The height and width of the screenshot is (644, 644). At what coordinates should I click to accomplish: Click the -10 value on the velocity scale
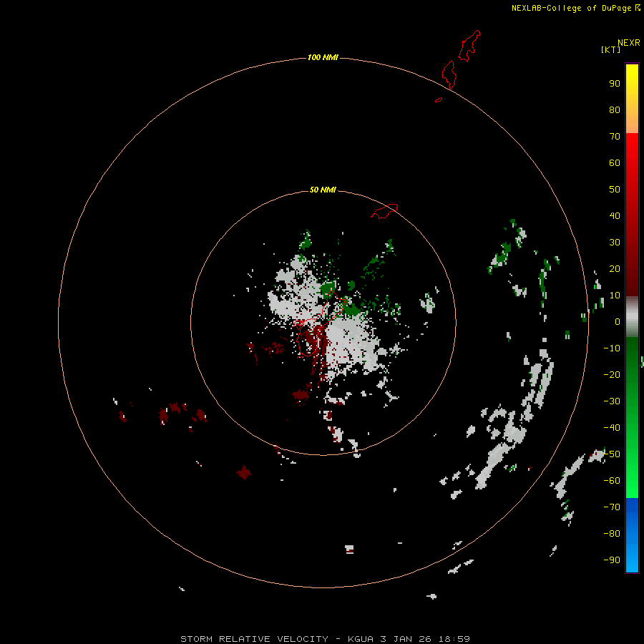click(612, 348)
